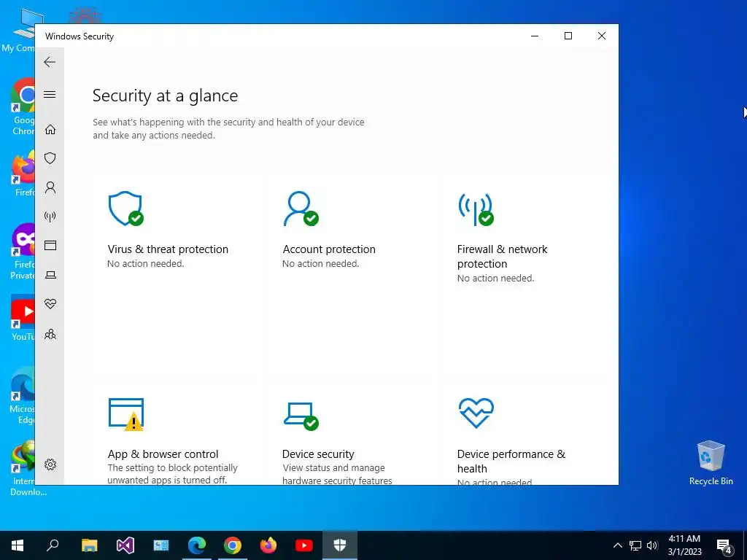Open the Windows Start menu
This screenshot has height=560, width=747.
[x=18, y=545]
